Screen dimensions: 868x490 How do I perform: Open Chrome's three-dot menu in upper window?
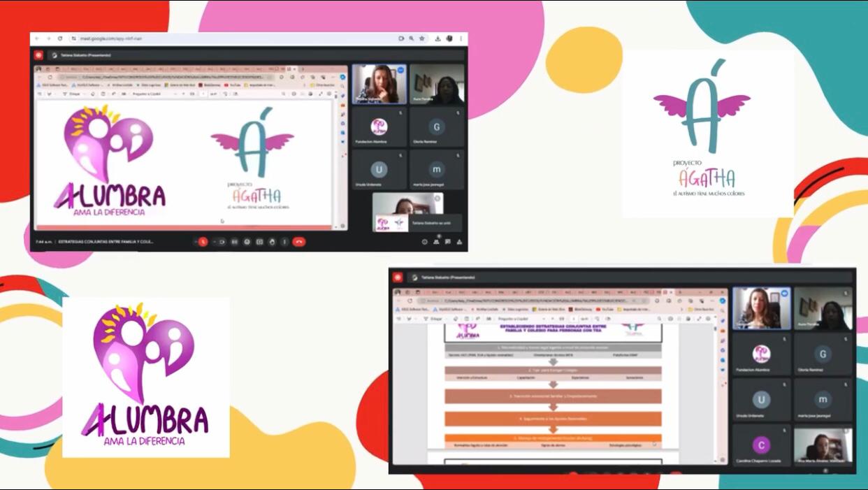point(461,38)
